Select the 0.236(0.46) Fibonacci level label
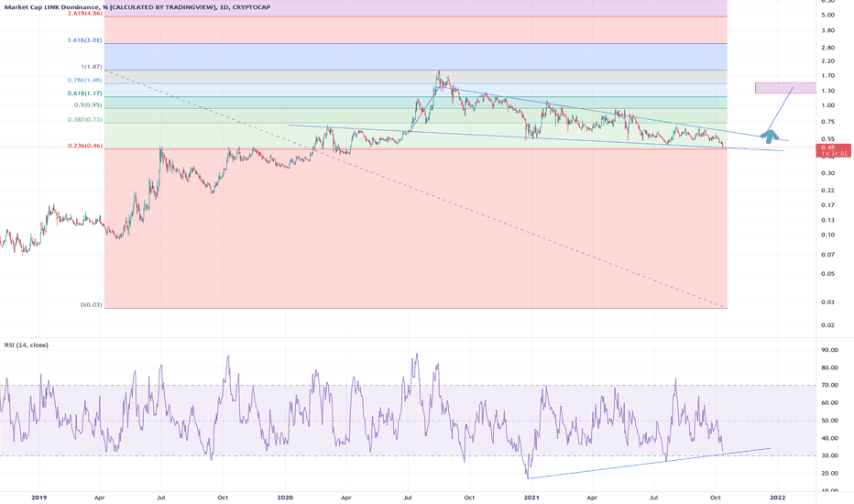 tap(85, 146)
